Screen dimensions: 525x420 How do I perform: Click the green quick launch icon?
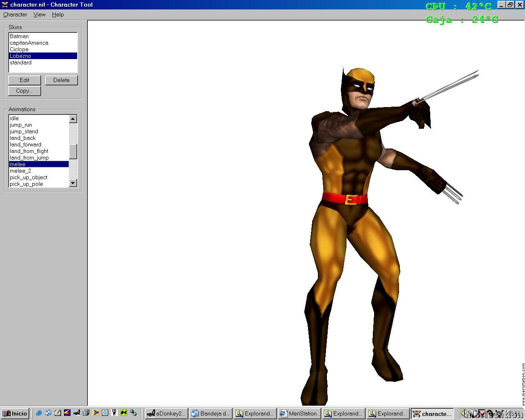[124, 413]
